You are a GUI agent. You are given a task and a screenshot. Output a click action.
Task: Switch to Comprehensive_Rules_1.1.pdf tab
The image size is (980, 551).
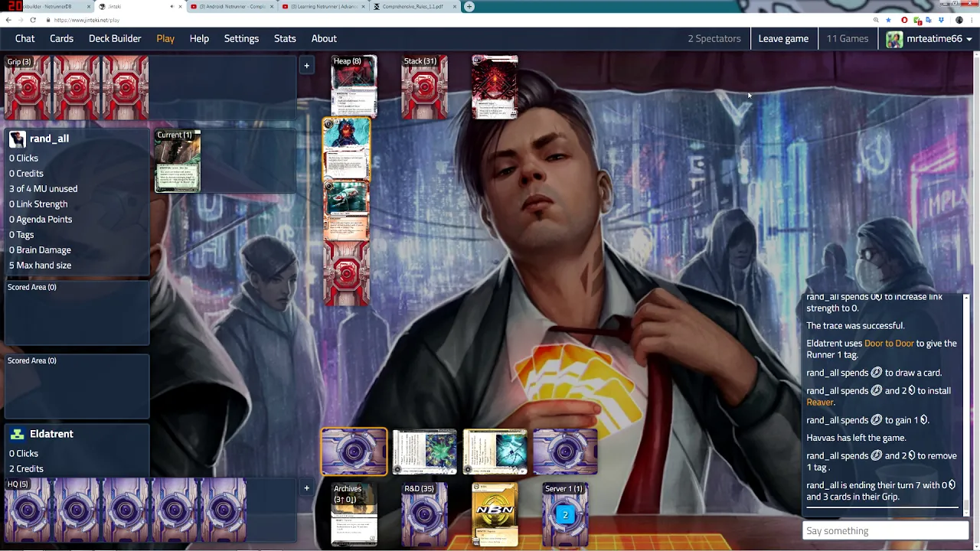pos(414,6)
